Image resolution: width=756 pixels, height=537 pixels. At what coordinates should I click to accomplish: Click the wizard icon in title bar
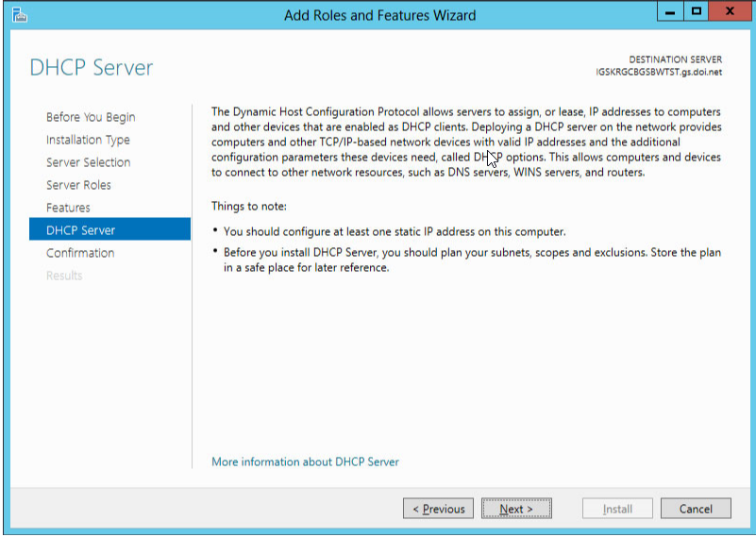coord(19,15)
